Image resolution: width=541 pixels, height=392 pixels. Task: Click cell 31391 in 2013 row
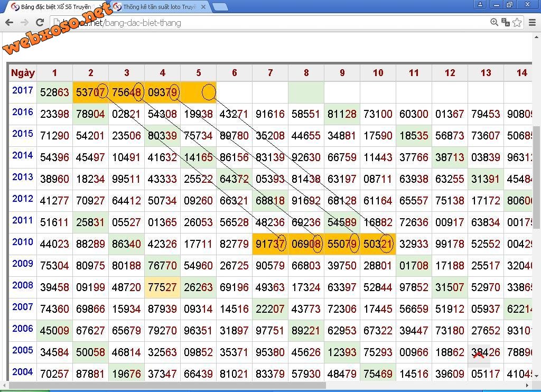tap(486, 179)
